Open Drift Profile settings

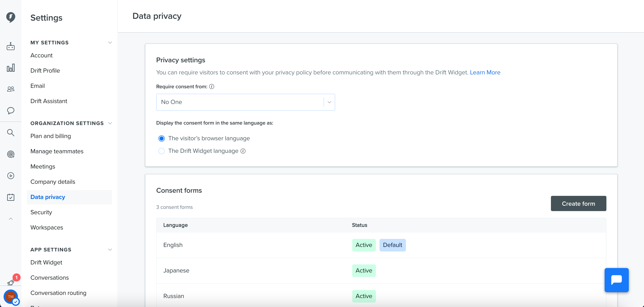(x=45, y=71)
